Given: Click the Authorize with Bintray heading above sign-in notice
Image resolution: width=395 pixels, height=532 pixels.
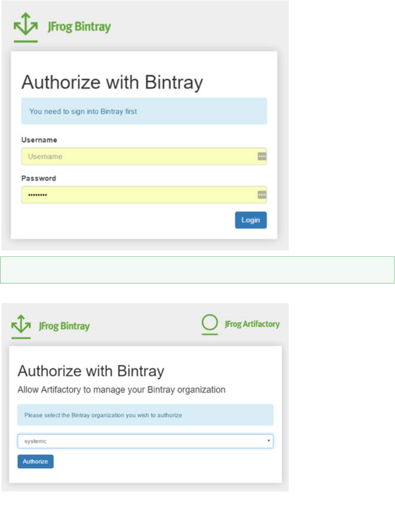Looking at the screenshot, I should (112, 83).
